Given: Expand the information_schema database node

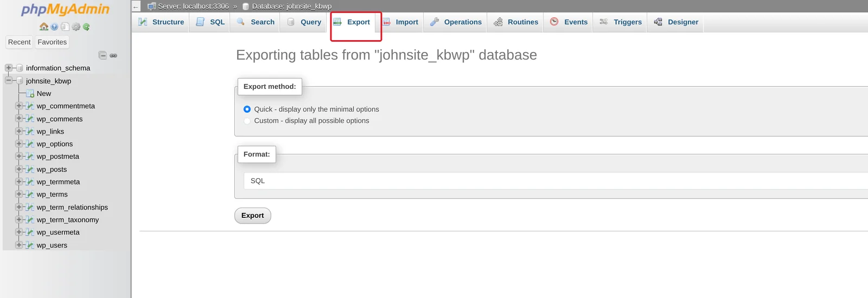Looking at the screenshot, I should [8, 68].
